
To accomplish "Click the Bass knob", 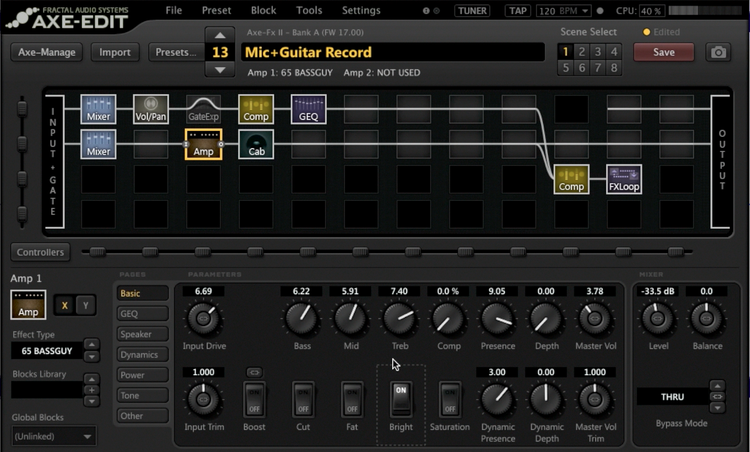I will click(x=301, y=318).
